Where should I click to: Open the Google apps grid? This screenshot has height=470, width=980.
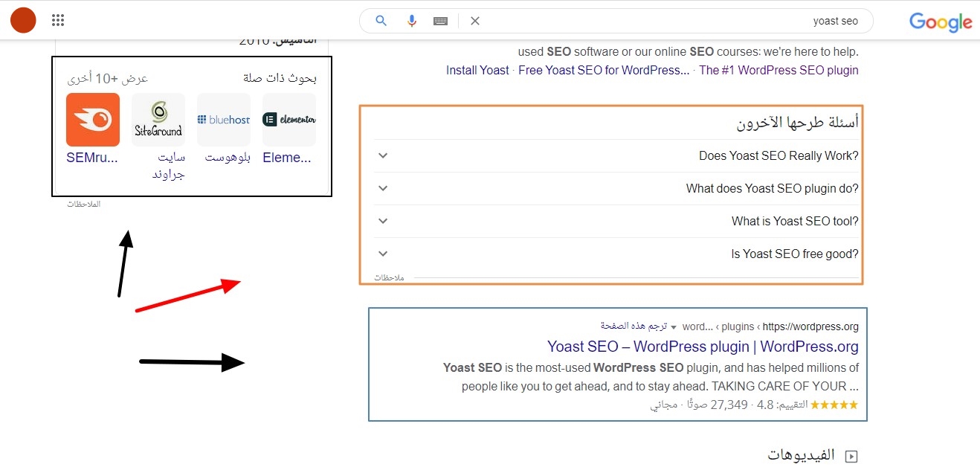58,20
